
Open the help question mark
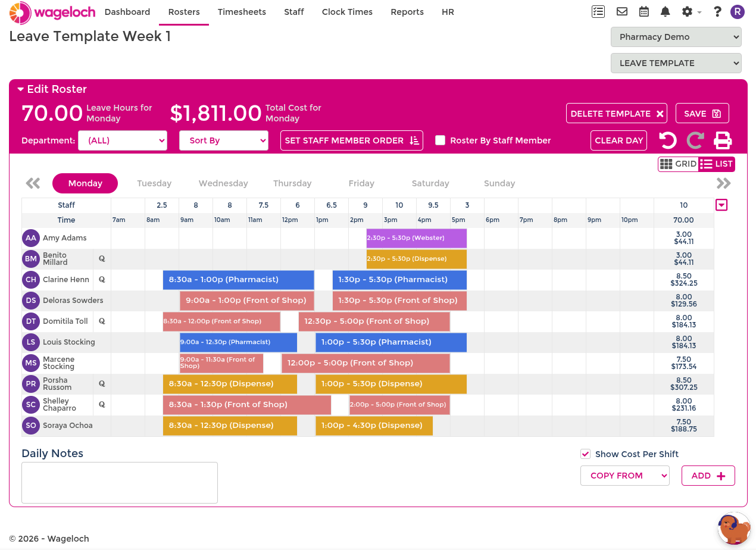click(717, 11)
